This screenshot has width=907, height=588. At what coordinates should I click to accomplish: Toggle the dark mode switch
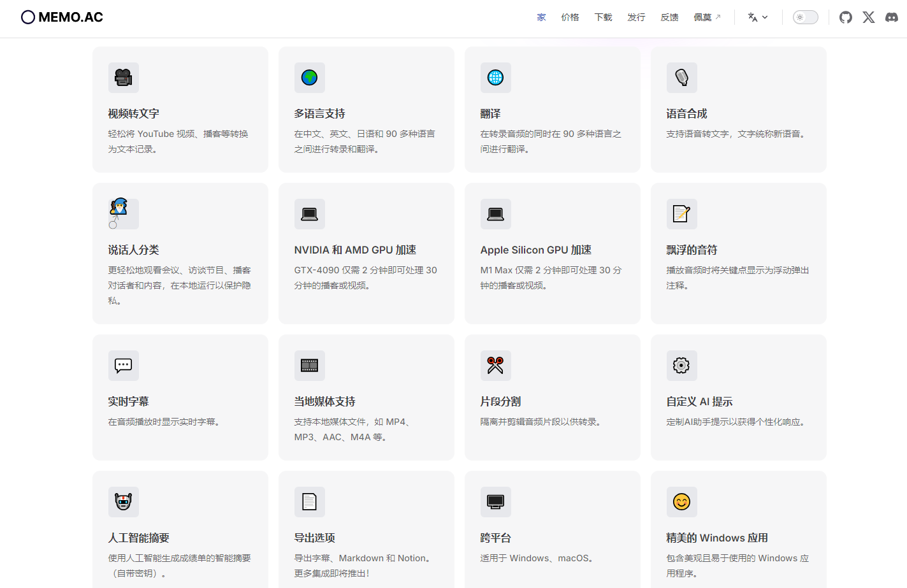805,17
